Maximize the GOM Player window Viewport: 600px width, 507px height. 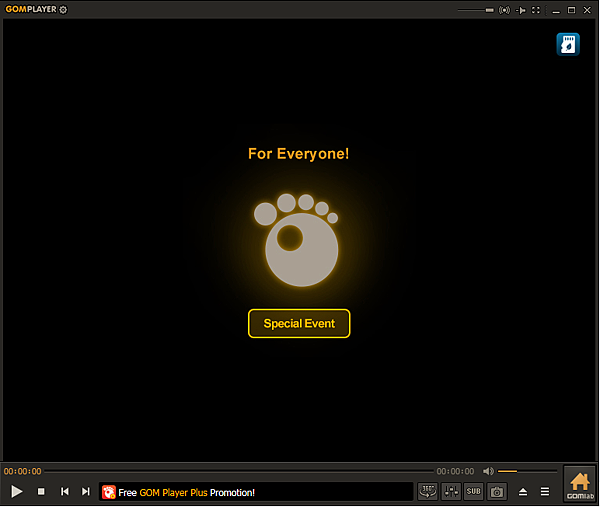[x=571, y=10]
